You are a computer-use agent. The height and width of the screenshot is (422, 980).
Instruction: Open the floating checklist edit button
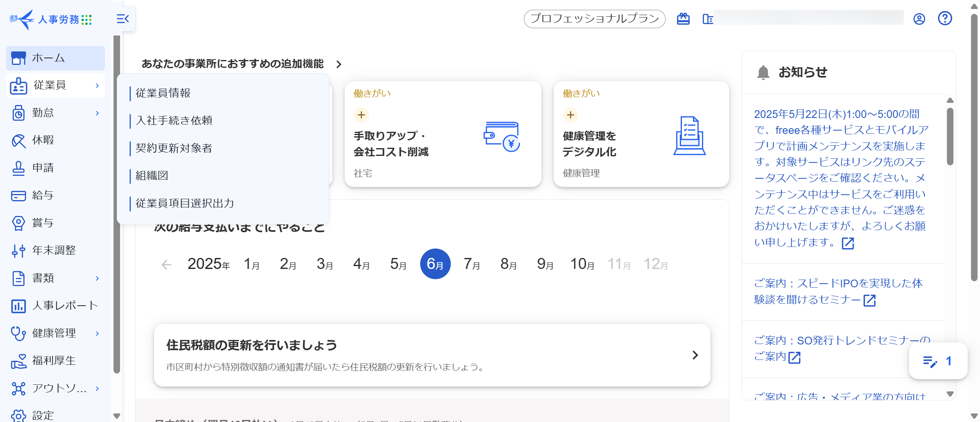[938, 361]
